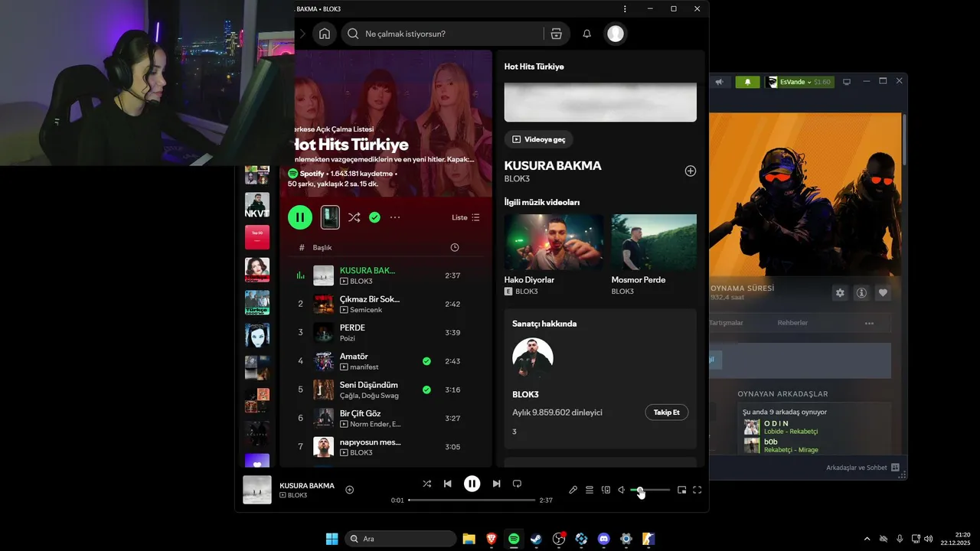Switch Spotify to fullscreen view

tap(697, 490)
